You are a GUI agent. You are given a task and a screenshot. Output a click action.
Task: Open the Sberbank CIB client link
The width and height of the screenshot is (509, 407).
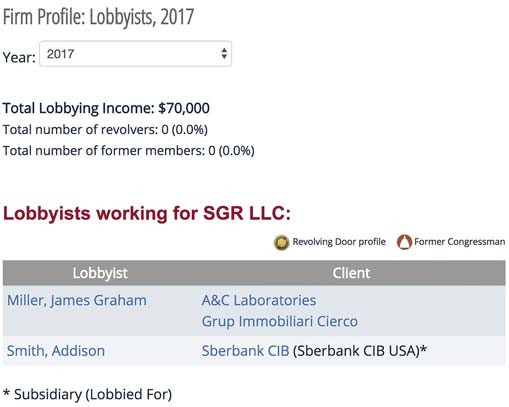(245, 351)
